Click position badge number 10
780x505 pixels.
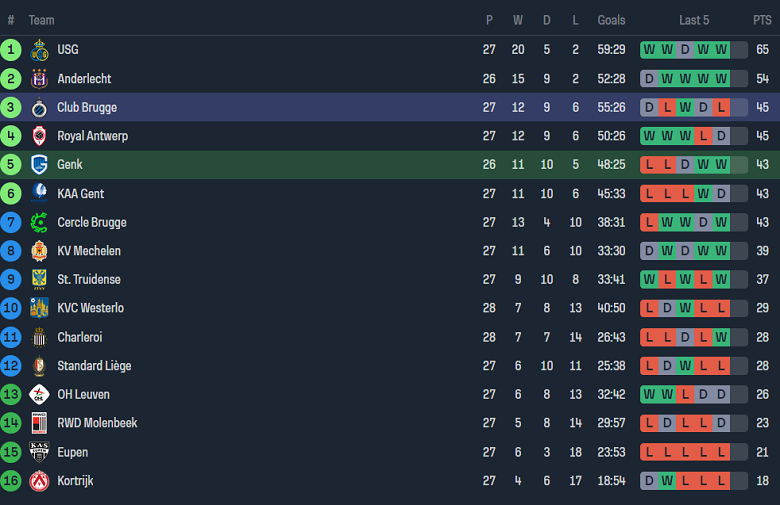coord(11,308)
